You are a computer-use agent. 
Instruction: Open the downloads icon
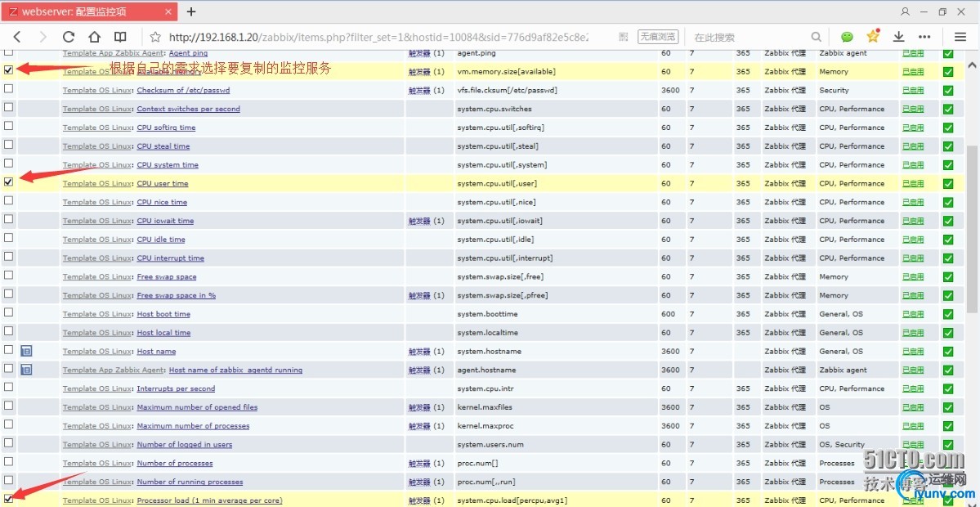pyautogui.click(x=899, y=37)
